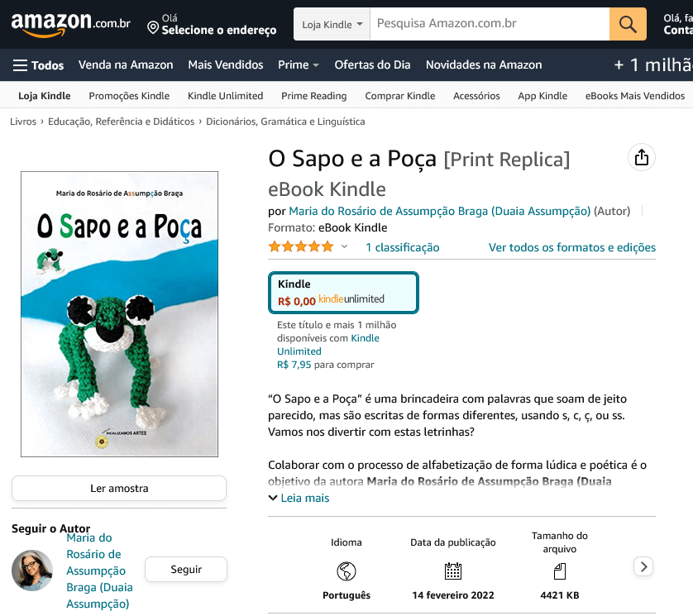Select the Kindle R$ 0,00 format option
The height and width of the screenshot is (616, 693).
pyautogui.click(x=343, y=293)
